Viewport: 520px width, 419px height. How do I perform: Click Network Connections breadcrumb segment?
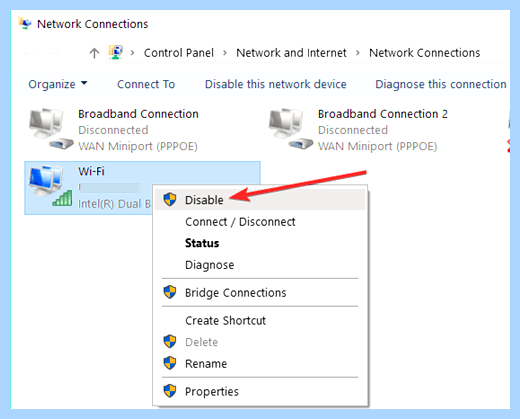point(424,53)
